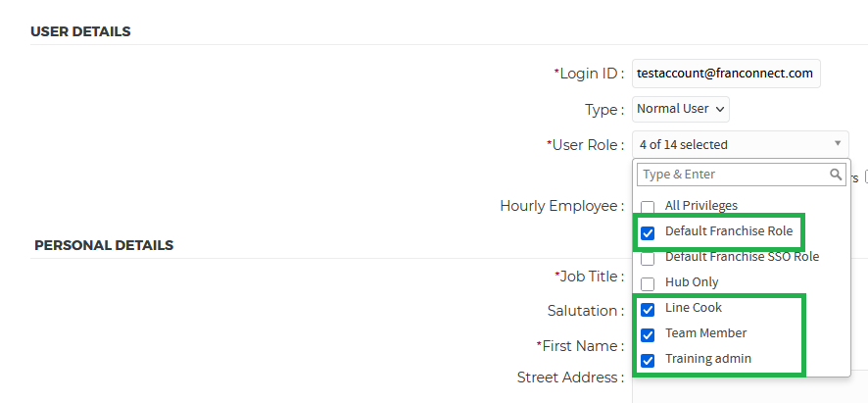
Task: Check the All Privileges checkbox
Action: point(648,207)
